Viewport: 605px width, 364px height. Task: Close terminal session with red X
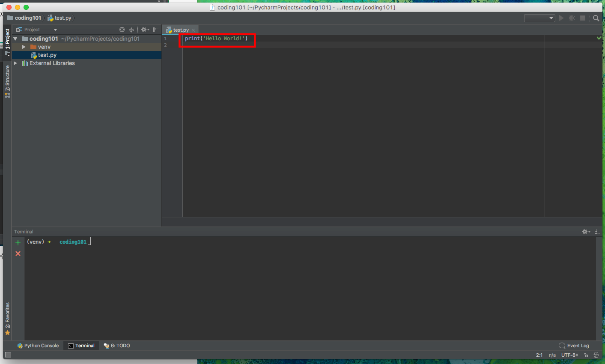(x=18, y=254)
